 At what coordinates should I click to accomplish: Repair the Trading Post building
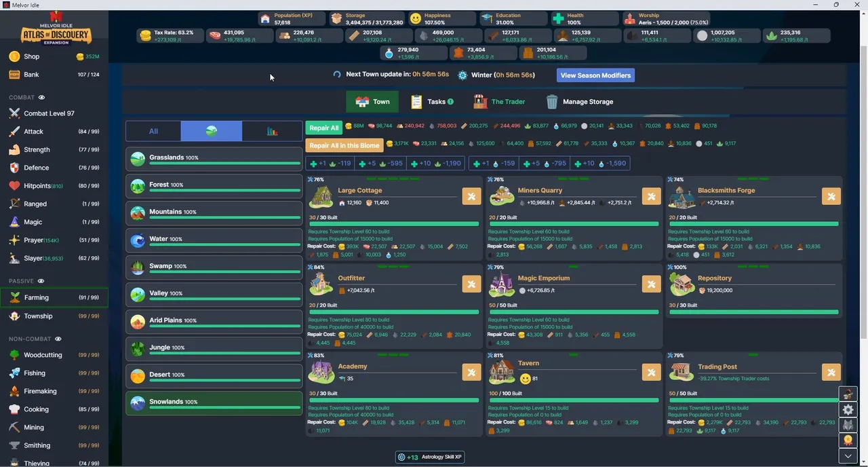point(831,372)
